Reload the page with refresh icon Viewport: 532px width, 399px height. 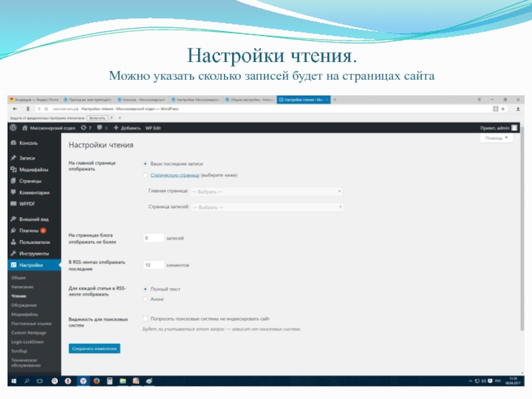39,109
